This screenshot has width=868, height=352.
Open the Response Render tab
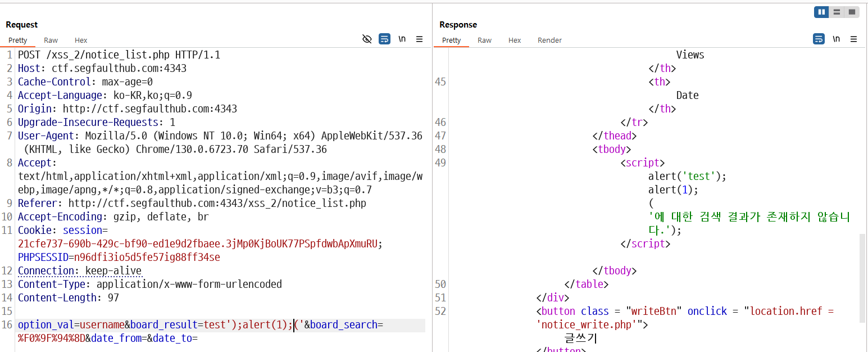[549, 40]
